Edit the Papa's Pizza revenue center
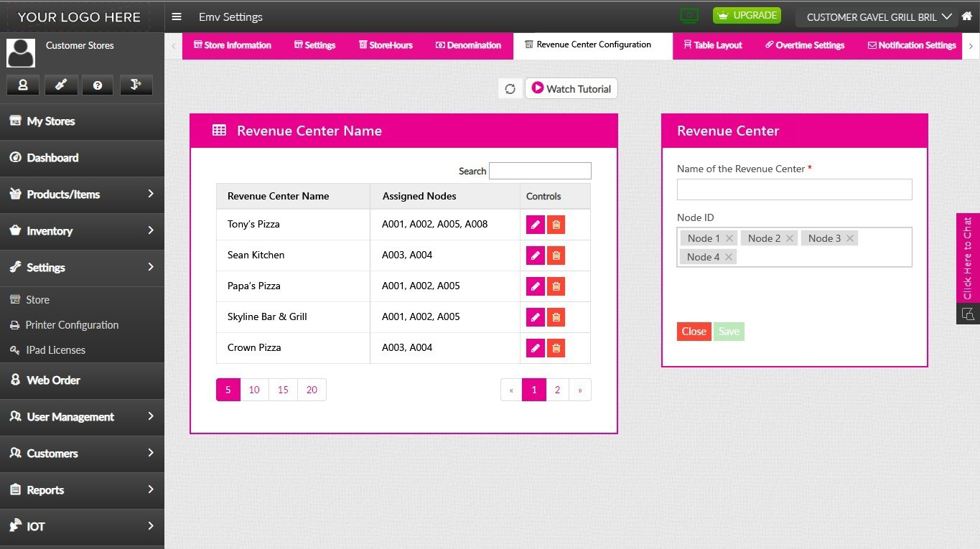 (536, 286)
